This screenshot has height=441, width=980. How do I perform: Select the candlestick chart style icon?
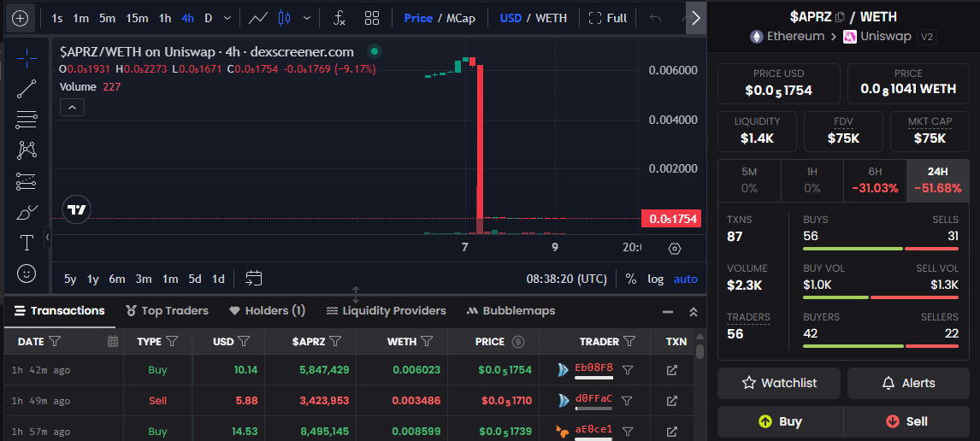[285, 18]
